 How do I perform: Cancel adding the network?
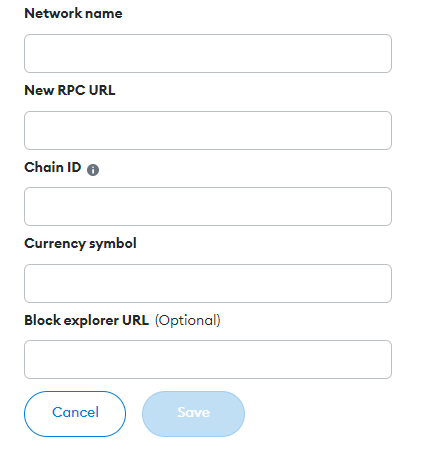(75, 414)
